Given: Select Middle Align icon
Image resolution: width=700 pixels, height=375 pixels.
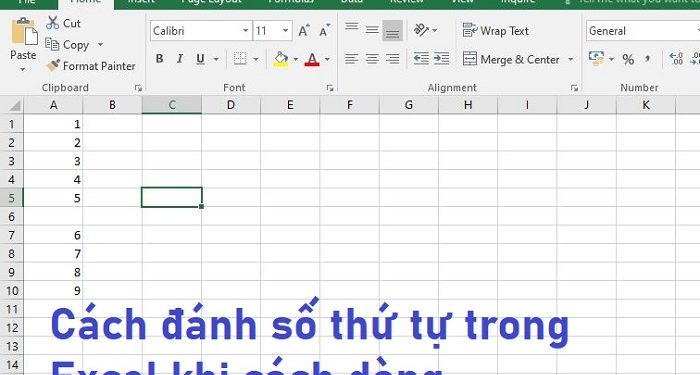Looking at the screenshot, I should point(372,30).
